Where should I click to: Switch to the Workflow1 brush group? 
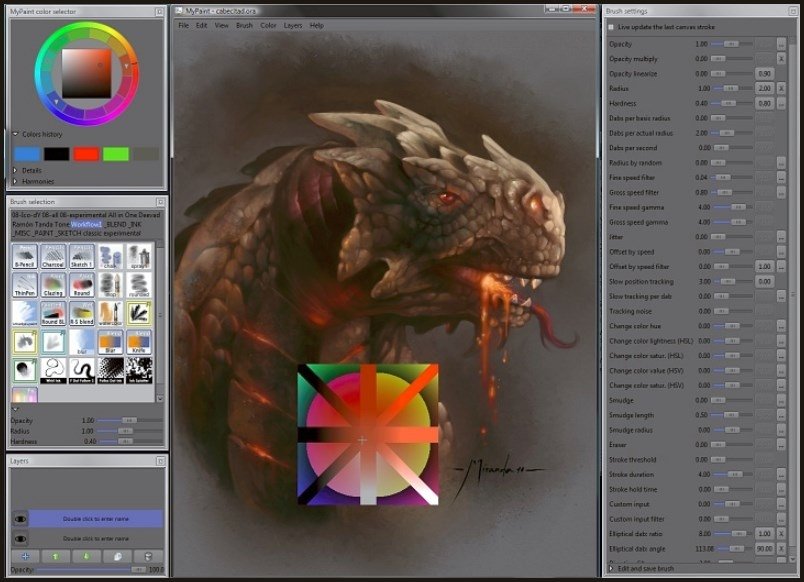point(86,224)
